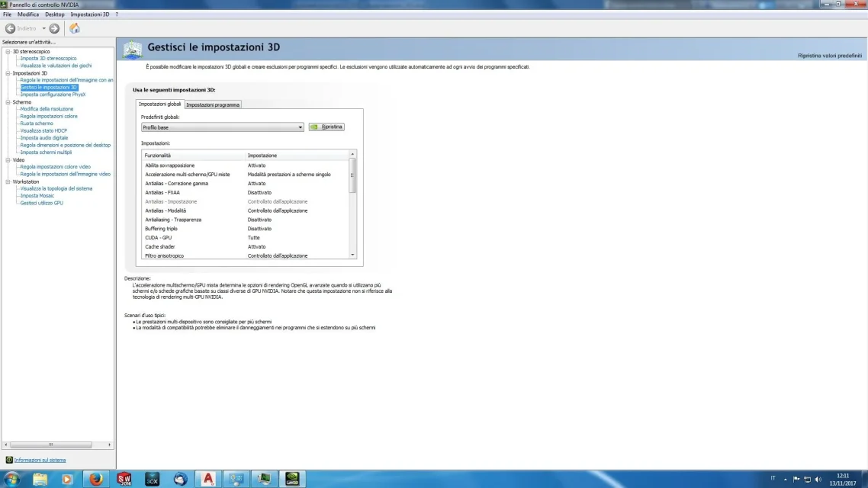This screenshot has height=488, width=868.
Task: Go to the home page icon
Action: (x=75, y=28)
